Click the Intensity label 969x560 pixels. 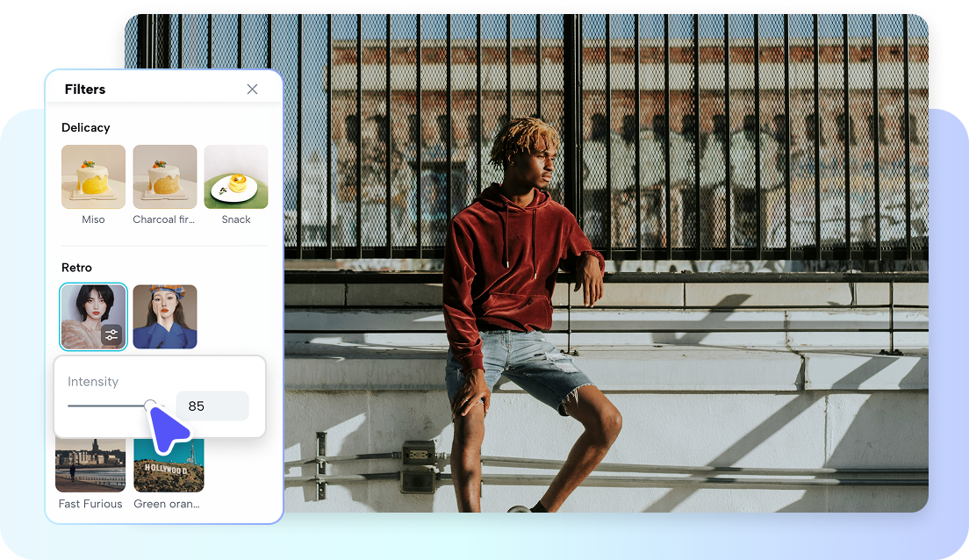[x=92, y=381]
